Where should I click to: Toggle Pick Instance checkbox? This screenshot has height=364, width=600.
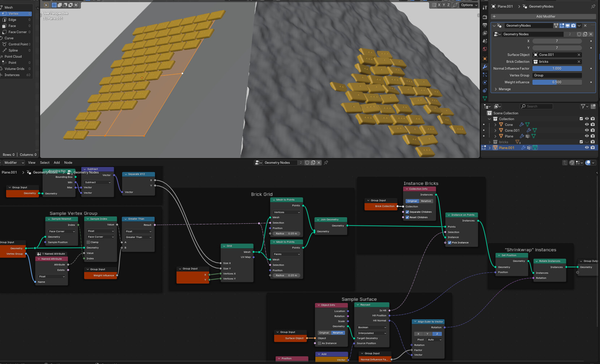pos(449,243)
